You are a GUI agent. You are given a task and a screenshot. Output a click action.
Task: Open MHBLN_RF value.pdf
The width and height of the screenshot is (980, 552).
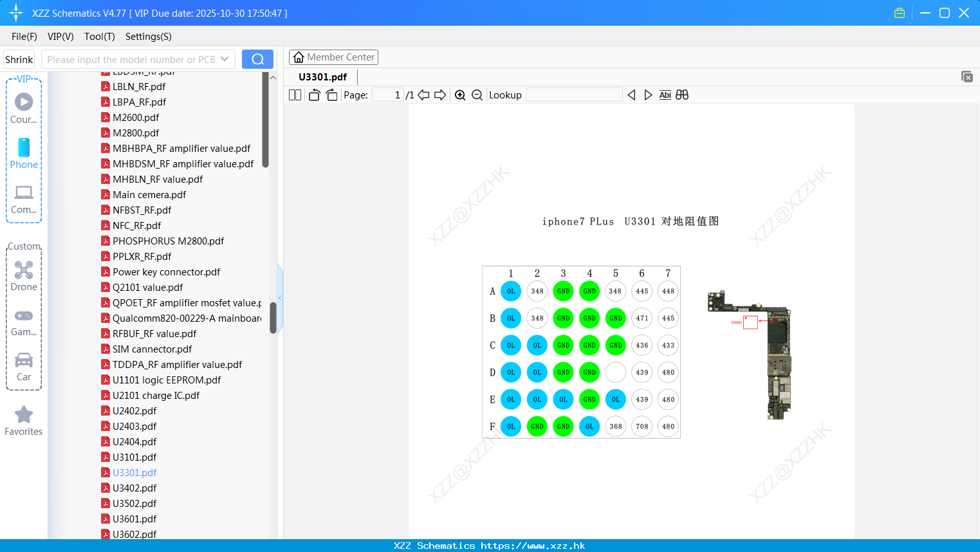(152, 179)
